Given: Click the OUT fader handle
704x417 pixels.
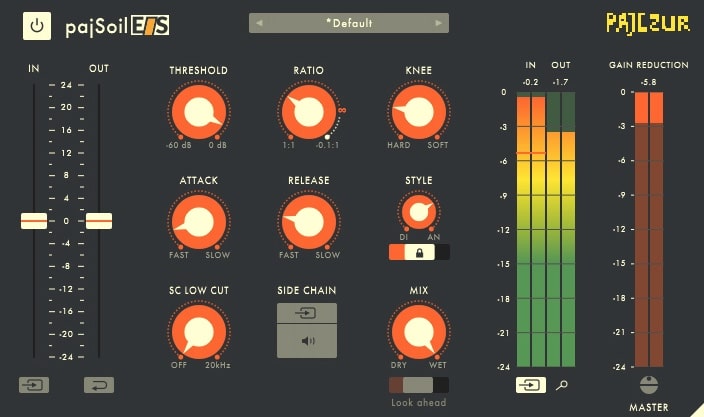Looking at the screenshot, I should point(99,221).
